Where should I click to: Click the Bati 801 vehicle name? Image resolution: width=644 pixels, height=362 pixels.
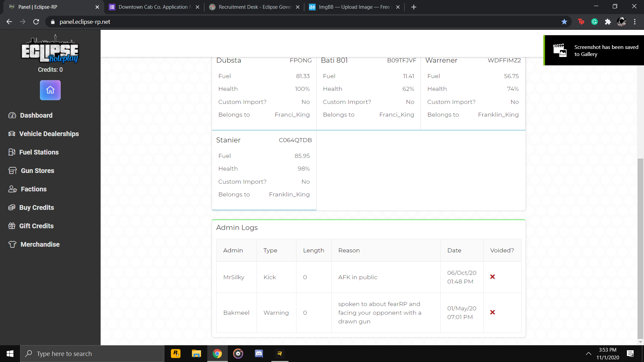pyautogui.click(x=334, y=60)
